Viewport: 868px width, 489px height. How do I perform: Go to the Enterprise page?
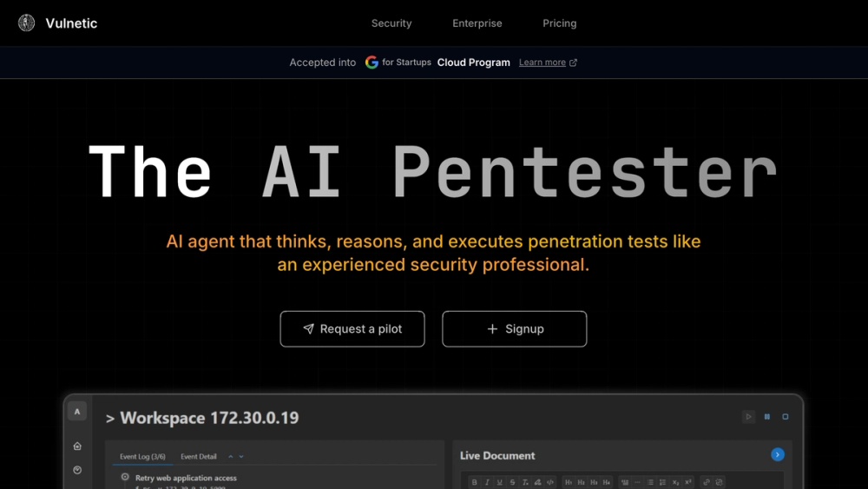pyautogui.click(x=477, y=23)
